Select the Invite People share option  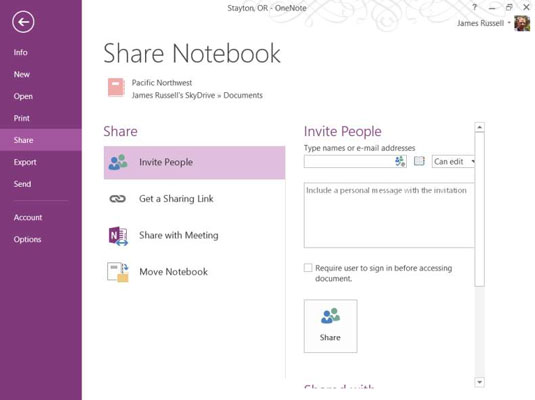click(x=194, y=162)
